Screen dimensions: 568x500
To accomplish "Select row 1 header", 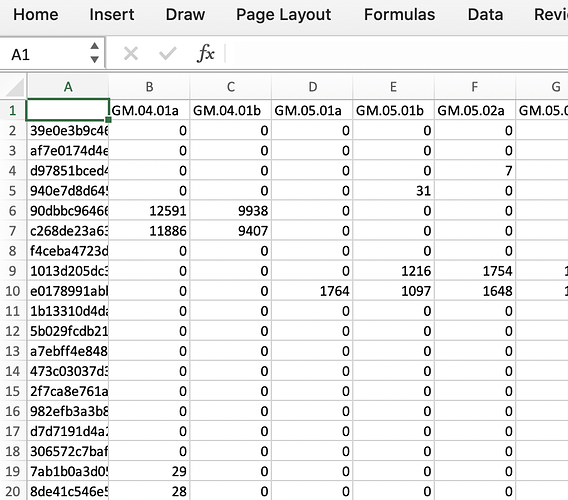I will (x=13, y=110).
